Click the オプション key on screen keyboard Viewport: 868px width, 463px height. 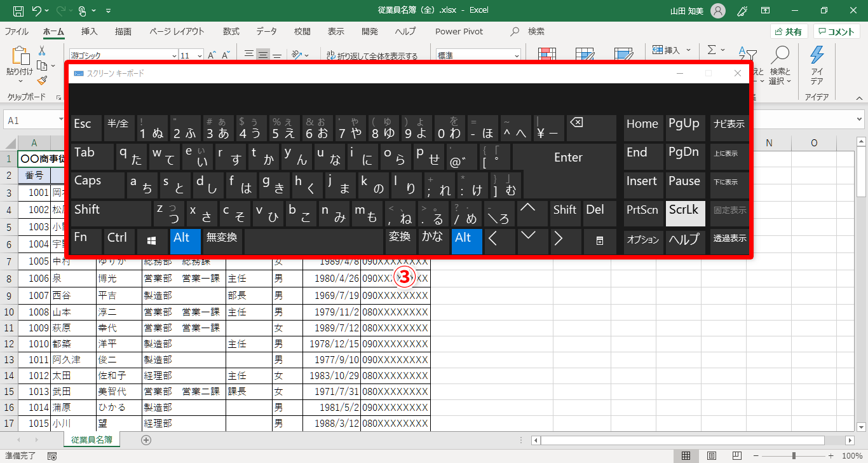[x=643, y=241]
